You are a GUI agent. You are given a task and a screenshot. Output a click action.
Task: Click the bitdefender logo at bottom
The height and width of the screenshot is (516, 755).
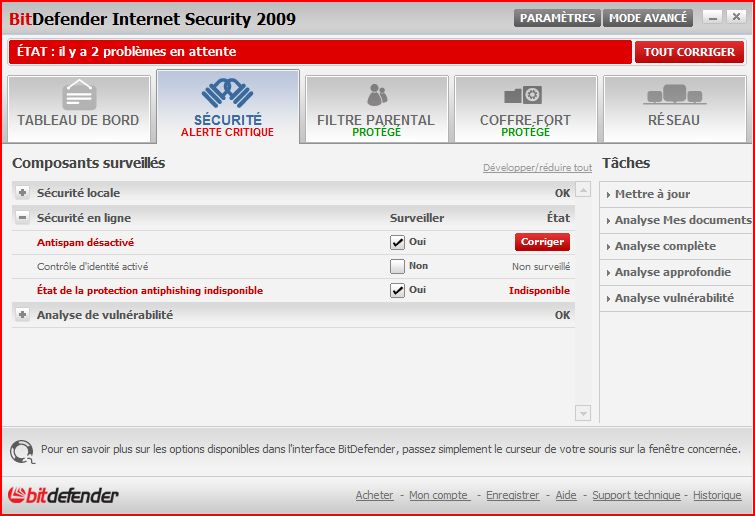63,495
